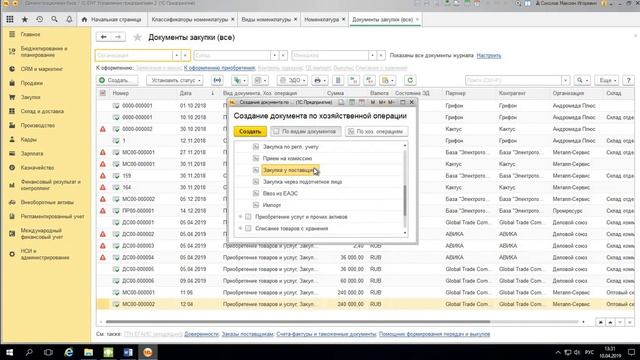Open the help question mark button
The height and width of the screenshot is (360, 640).
[629, 80]
